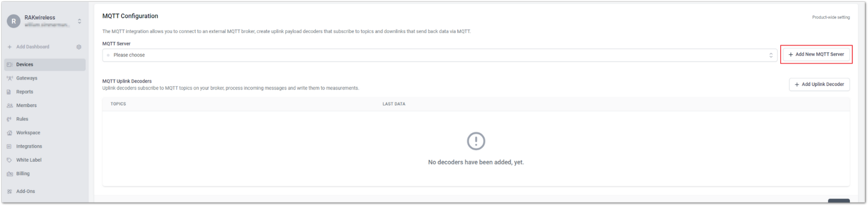Click the Reports document icon
This screenshot has height=206, width=868.
[9, 92]
